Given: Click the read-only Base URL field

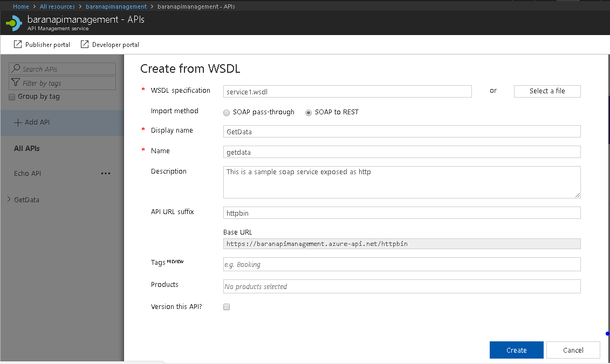Looking at the screenshot, I should (402, 244).
